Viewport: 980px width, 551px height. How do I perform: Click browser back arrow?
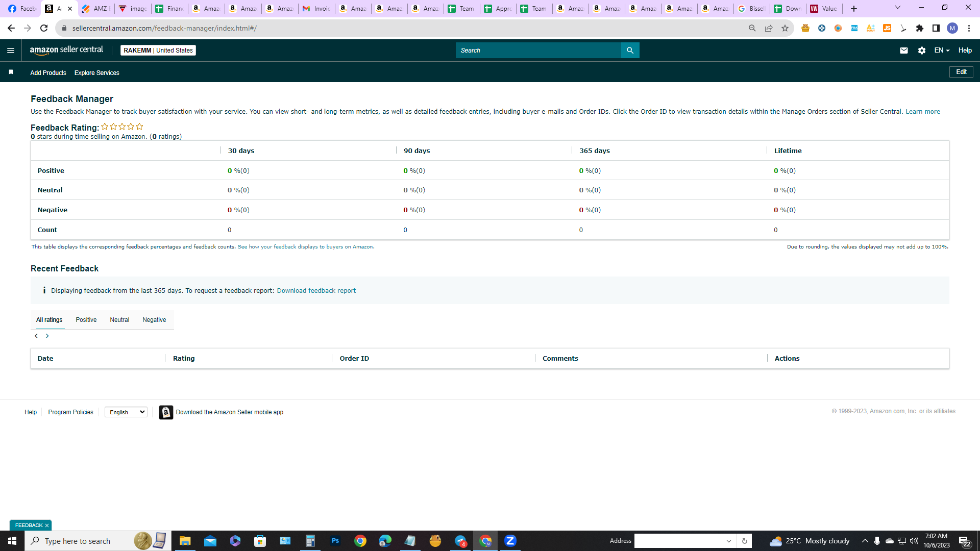[11, 28]
